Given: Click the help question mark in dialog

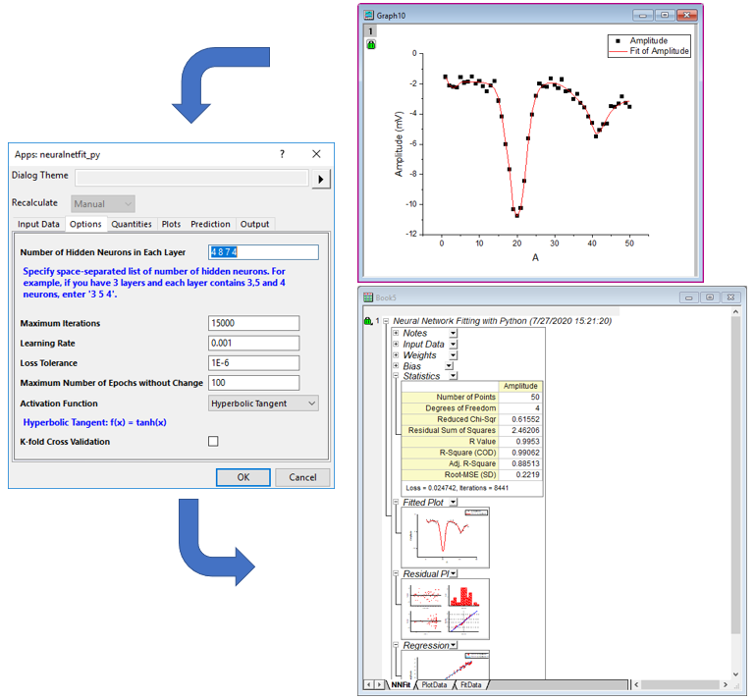Looking at the screenshot, I should (x=282, y=154).
